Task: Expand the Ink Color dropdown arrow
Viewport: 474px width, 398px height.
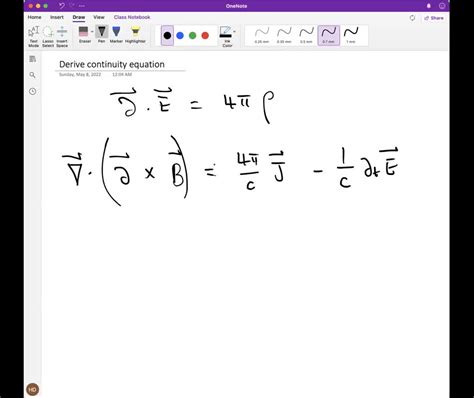Action: click(234, 32)
